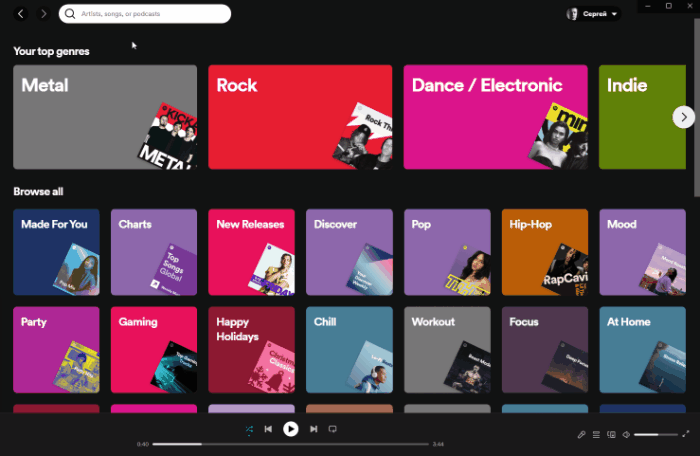
Task: Click the artists, songs, or podcasts search field
Action: (x=150, y=14)
